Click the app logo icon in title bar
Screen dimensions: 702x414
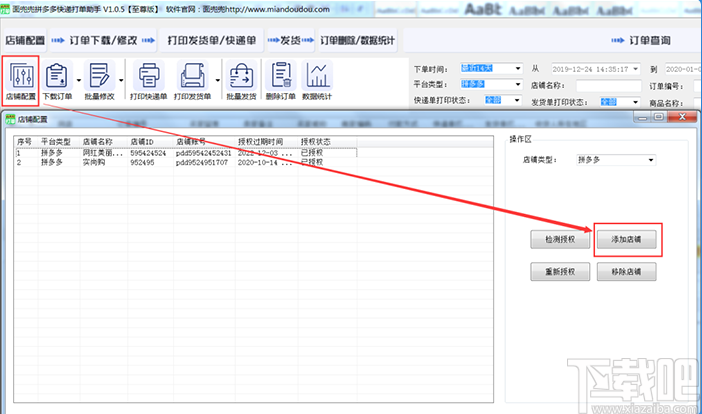click(x=5, y=9)
